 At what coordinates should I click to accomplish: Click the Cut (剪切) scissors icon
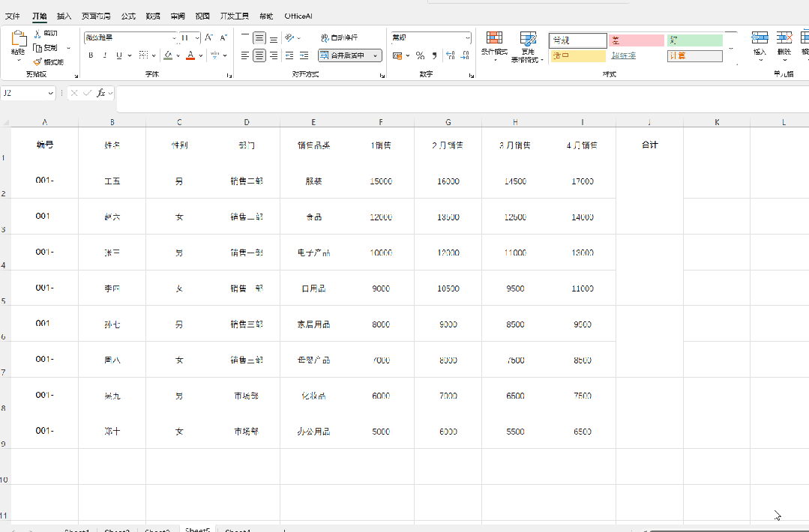(37, 34)
